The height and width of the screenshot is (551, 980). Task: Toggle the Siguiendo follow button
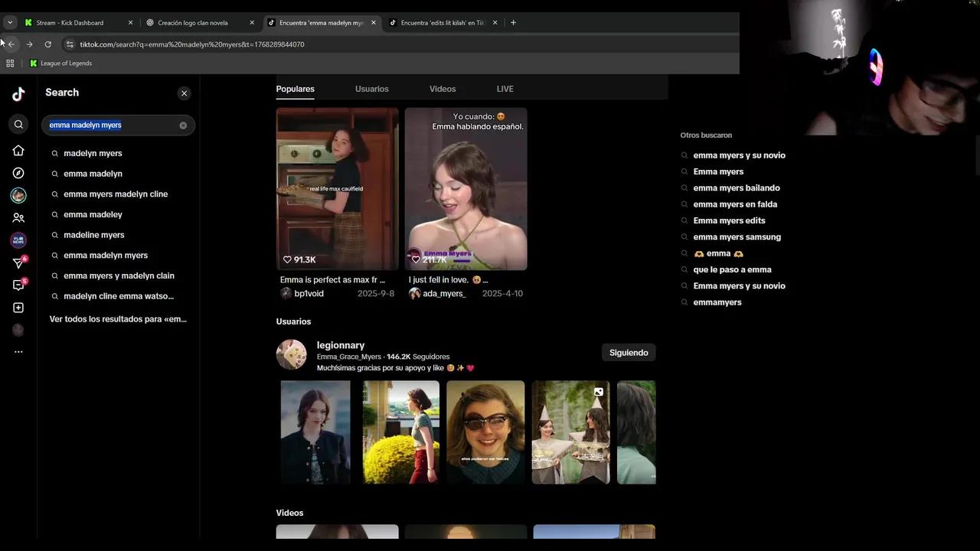click(x=629, y=353)
